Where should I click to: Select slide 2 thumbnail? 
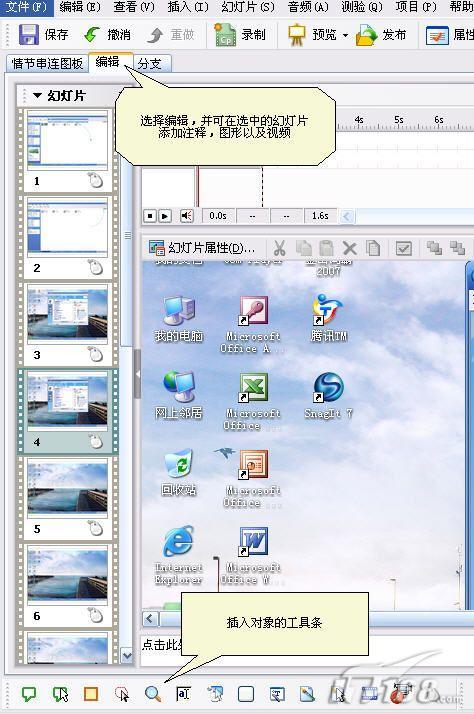tap(67, 228)
